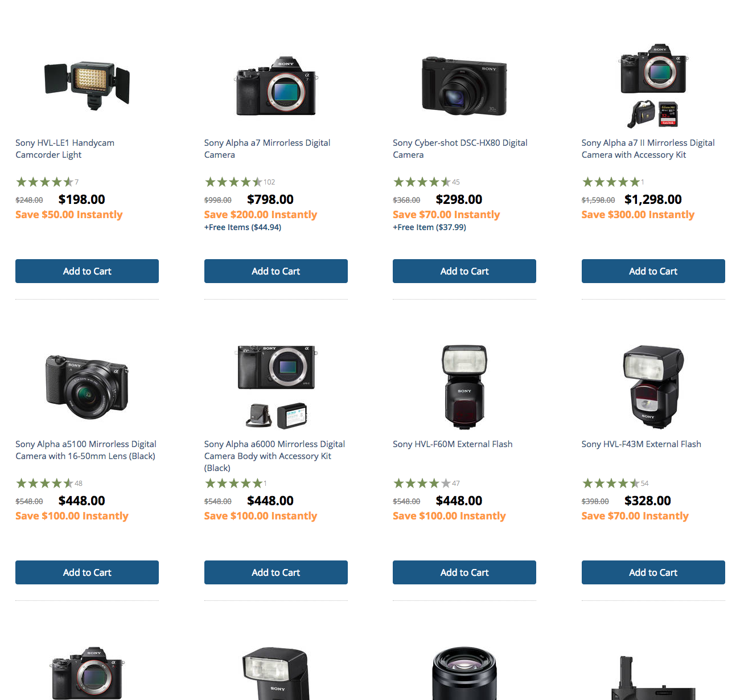Add Sony Alpha a5100 to cart
Viewport: 736px width, 700px height.
coord(87,572)
